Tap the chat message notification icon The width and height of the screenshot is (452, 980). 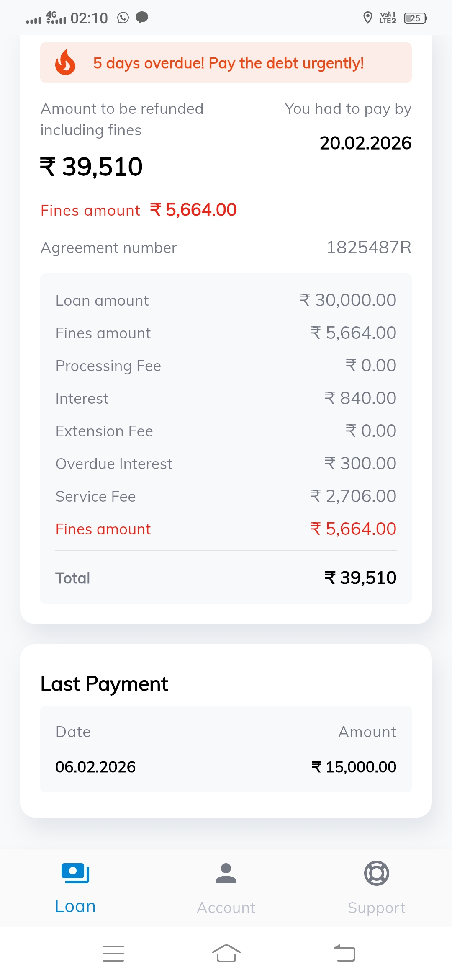click(142, 18)
